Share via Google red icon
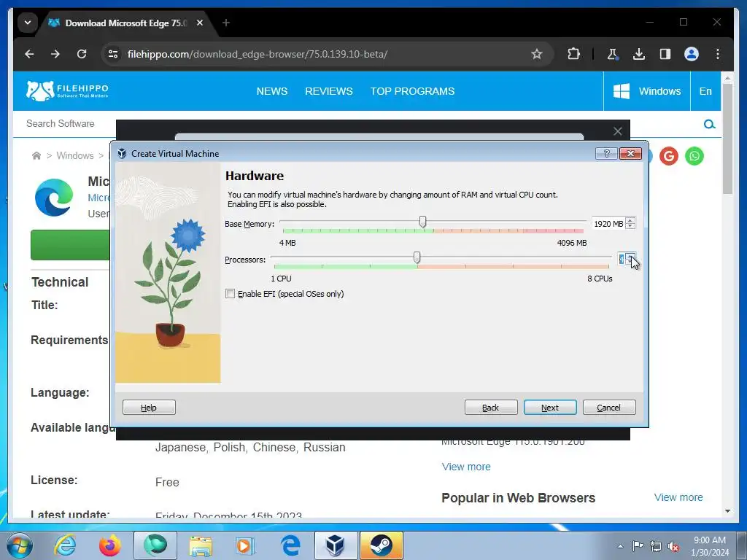 pyautogui.click(x=668, y=156)
